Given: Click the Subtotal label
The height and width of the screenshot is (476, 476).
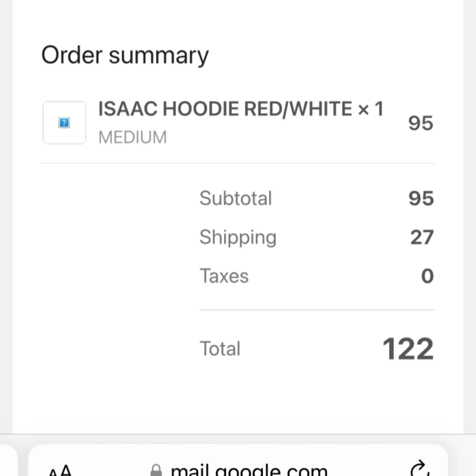Looking at the screenshot, I should [236, 198].
